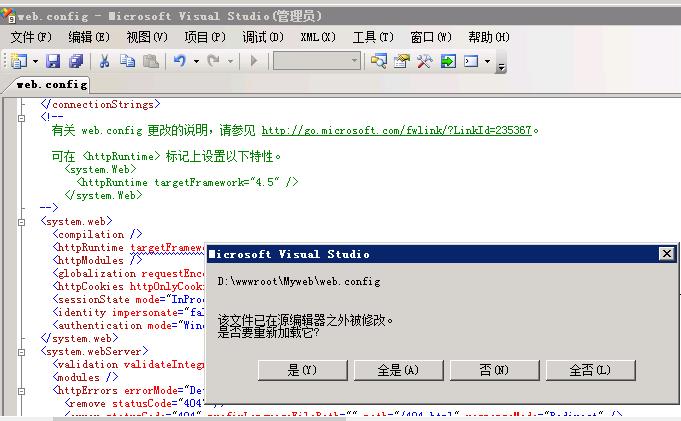Click the D:\wwwroot\Myweb\web.config path text
The width and height of the screenshot is (681, 421).
coord(299,282)
